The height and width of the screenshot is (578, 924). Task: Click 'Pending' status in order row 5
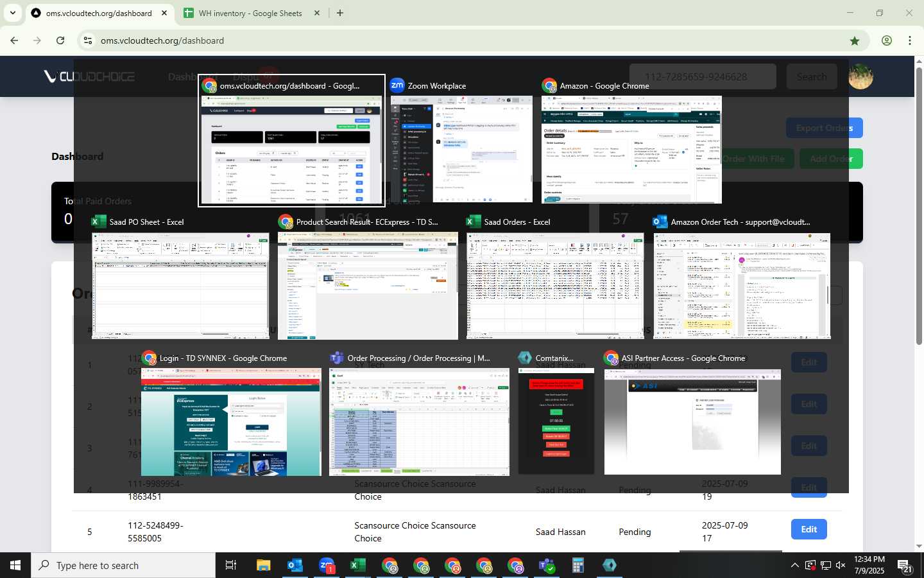[x=635, y=532]
